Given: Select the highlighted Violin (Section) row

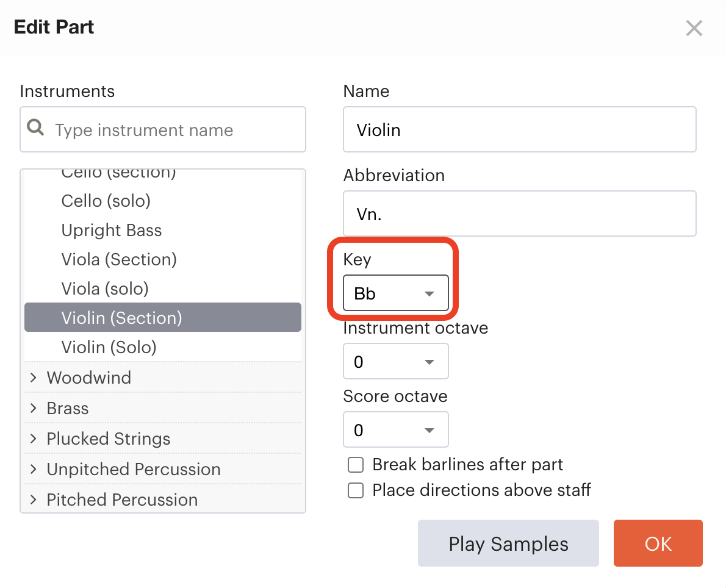Looking at the screenshot, I should (162, 318).
